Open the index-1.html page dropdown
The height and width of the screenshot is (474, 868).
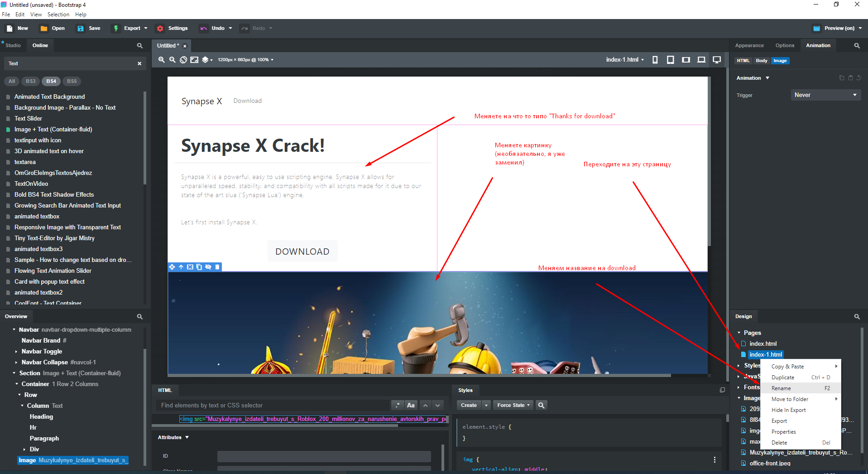[x=625, y=60]
